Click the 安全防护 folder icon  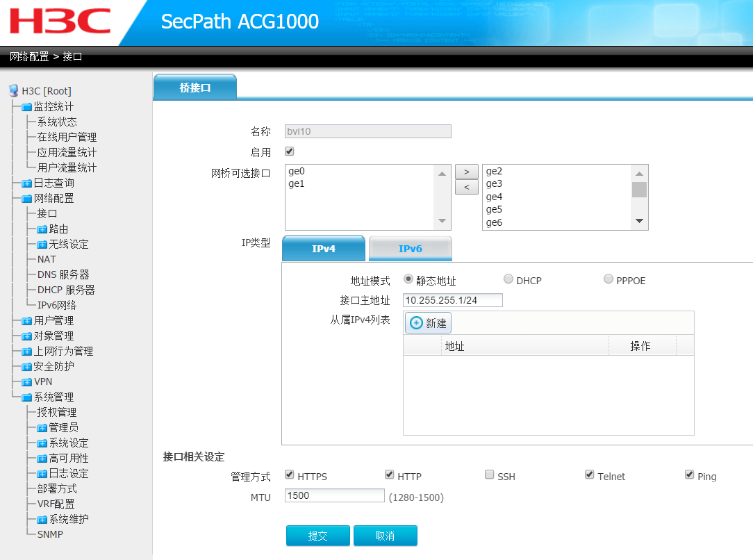point(26,367)
